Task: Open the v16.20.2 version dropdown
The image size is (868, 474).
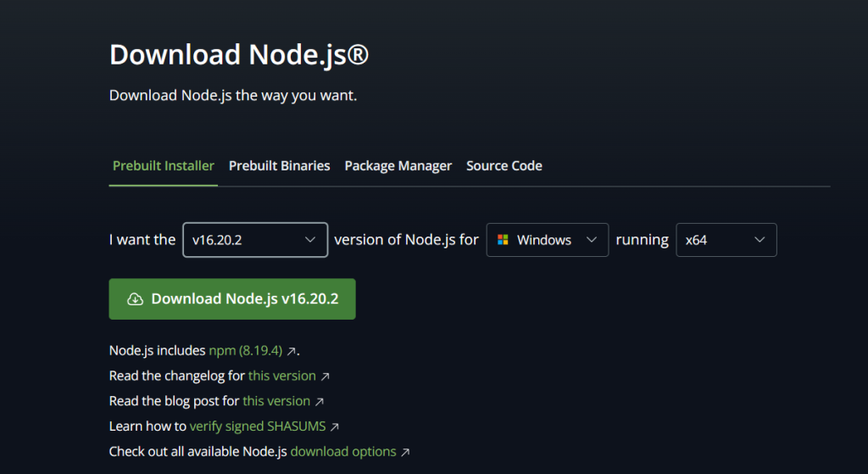Action: [x=254, y=240]
